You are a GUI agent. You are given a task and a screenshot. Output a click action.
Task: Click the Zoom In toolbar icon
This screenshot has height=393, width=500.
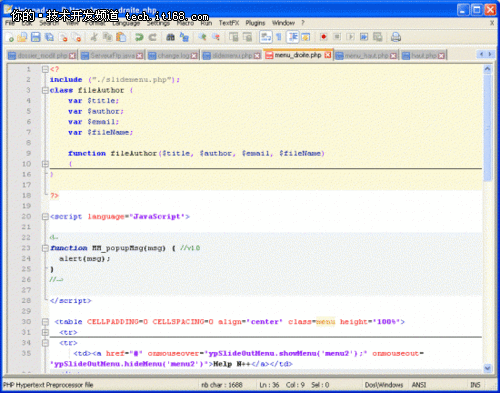pos(202,37)
